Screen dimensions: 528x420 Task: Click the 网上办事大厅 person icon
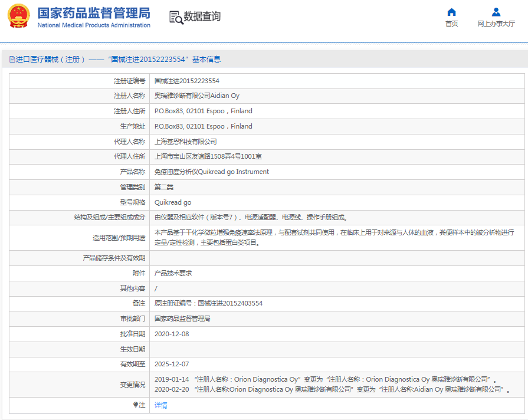(x=496, y=12)
